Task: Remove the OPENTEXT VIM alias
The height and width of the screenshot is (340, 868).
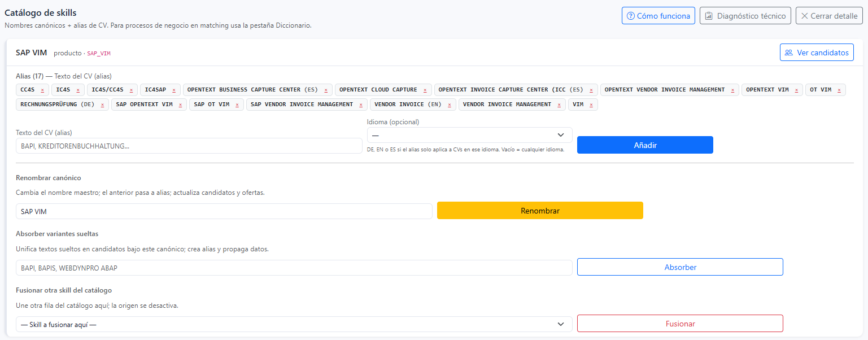Action: [796, 90]
